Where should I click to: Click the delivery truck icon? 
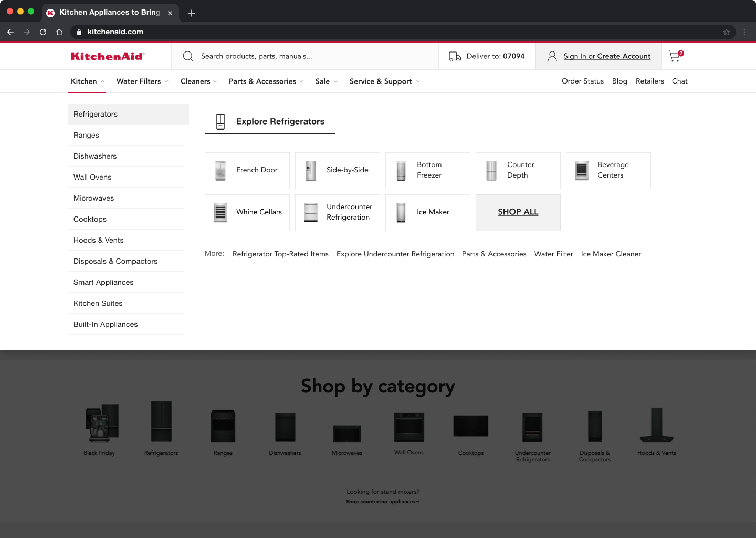tap(455, 56)
